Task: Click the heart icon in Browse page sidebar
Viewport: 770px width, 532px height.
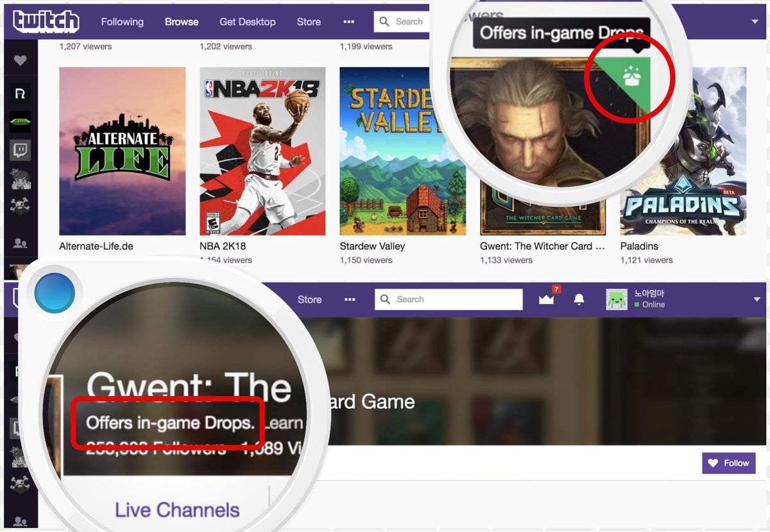Action: click(x=21, y=60)
